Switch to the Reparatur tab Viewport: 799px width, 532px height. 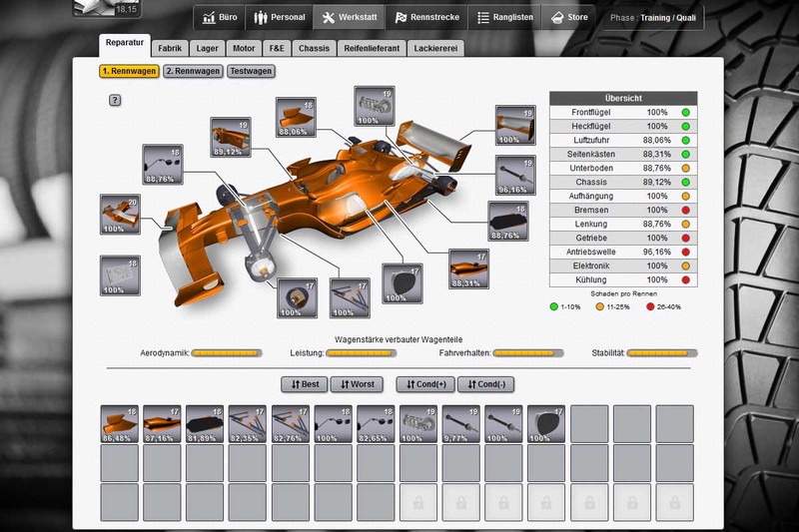coord(125,45)
